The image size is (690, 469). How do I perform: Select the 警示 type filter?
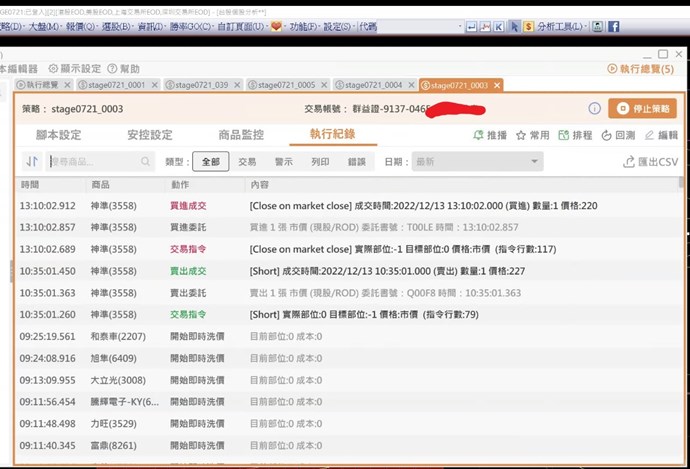pyautogui.click(x=284, y=161)
